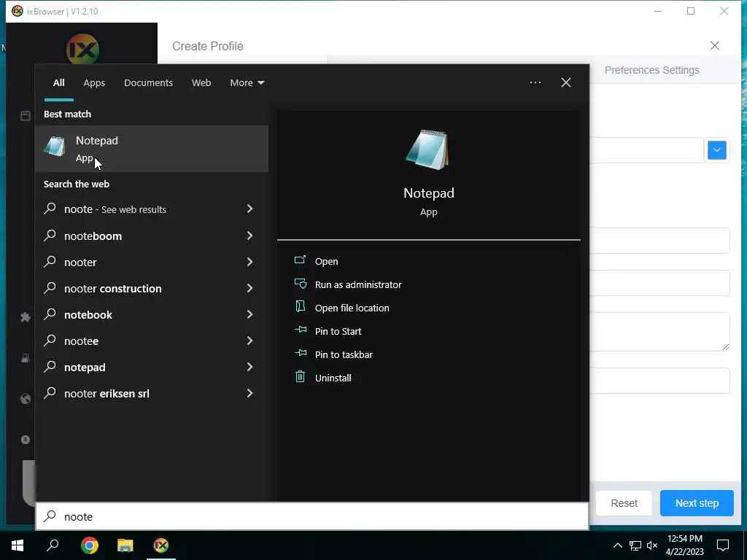Expand the notepad web suggestion arrow
This screenshot has width=747, height=560.
(249, 366)
